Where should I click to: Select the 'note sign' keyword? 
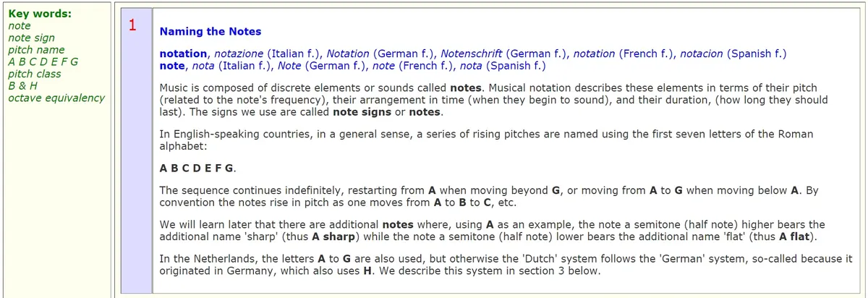31,38
